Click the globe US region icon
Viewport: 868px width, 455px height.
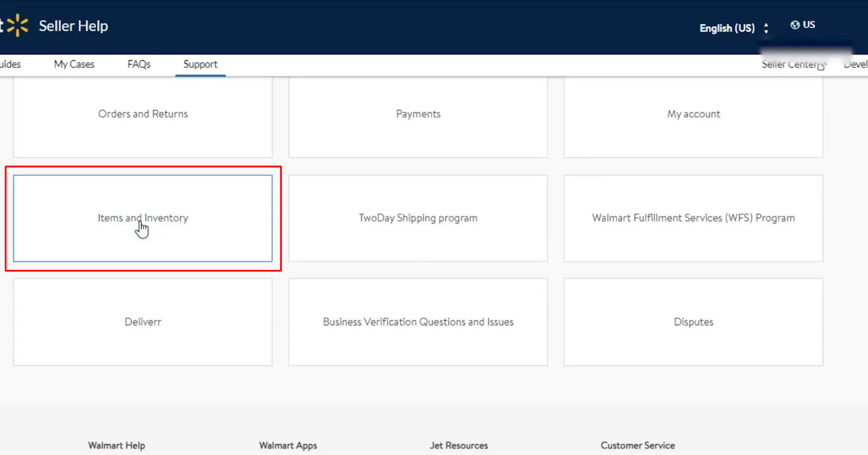(795, 25)
